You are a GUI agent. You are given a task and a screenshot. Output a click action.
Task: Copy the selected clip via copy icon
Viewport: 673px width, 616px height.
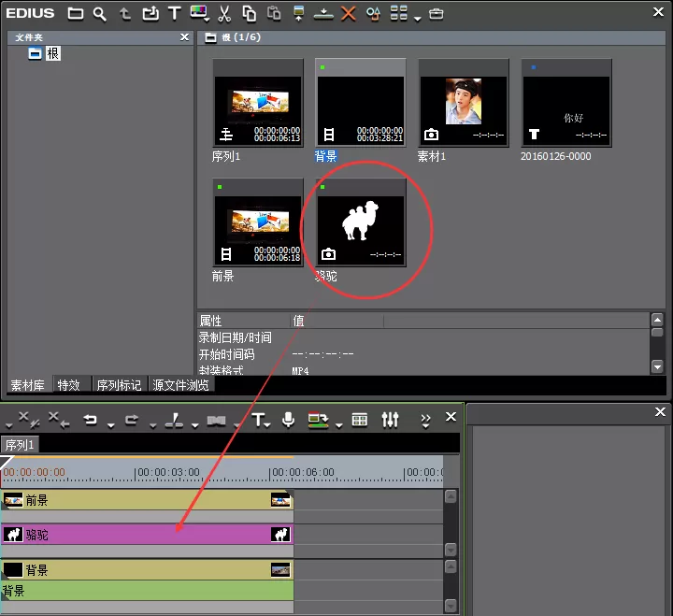[249, 14]
